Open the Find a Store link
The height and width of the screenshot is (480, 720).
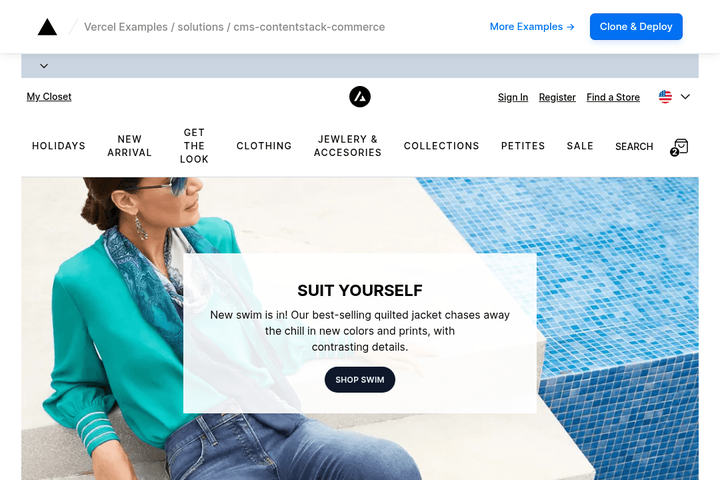click(613, 97)
